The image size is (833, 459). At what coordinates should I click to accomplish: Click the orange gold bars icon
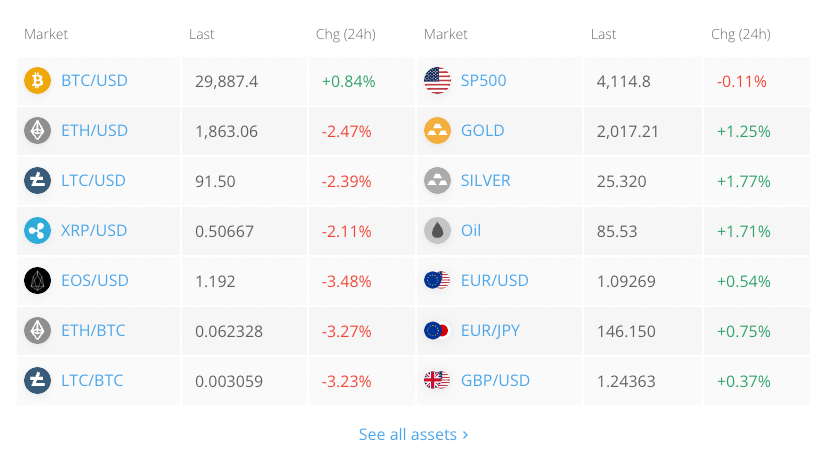[x=437, y=131]
